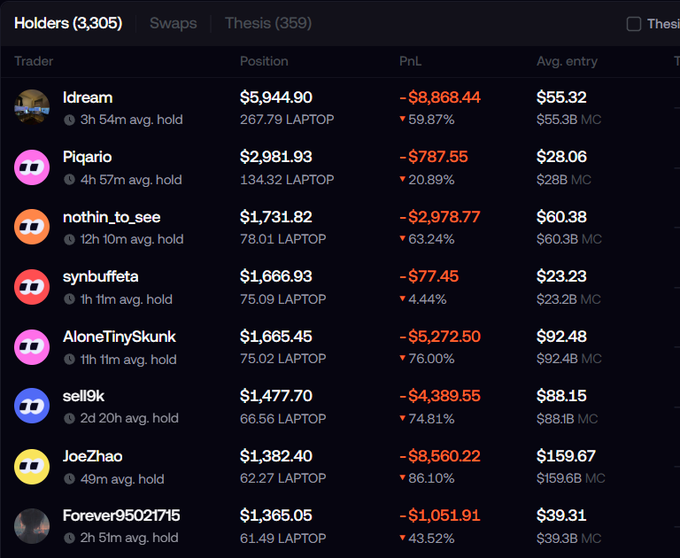Click clock icon beside 1h 11m avg. hold
Image resolution: width=680 pixels, height=558 pixels.
[69, 300]
